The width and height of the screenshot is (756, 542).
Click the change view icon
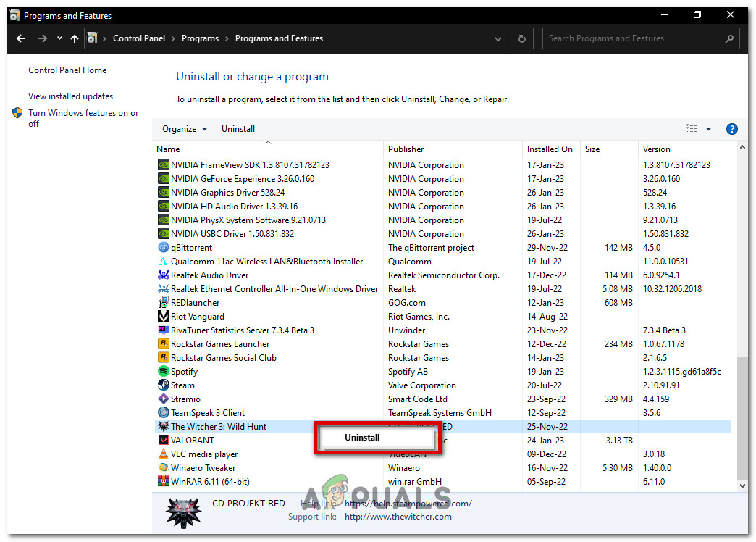coord(692,129)
